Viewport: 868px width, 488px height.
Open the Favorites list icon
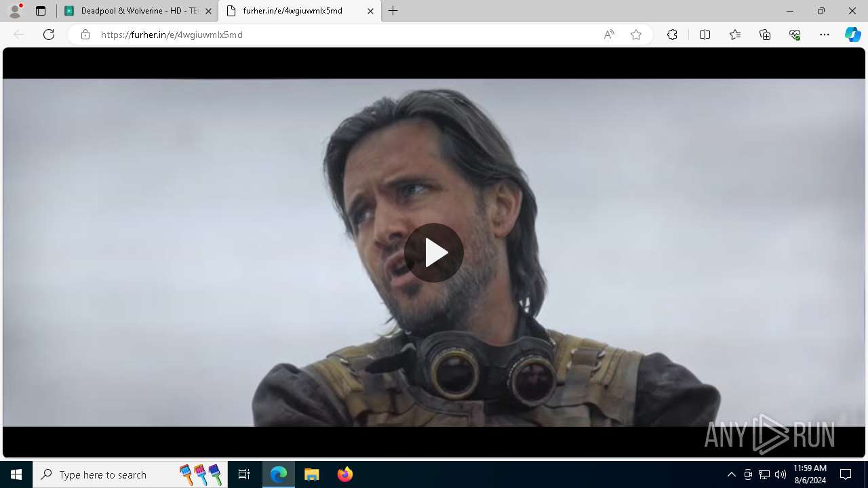(735, 35)
